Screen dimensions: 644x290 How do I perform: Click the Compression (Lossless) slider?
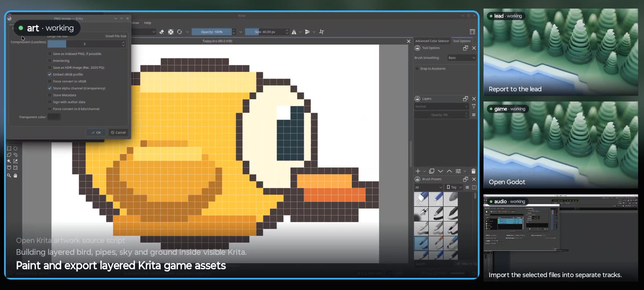tap(87, 44)
